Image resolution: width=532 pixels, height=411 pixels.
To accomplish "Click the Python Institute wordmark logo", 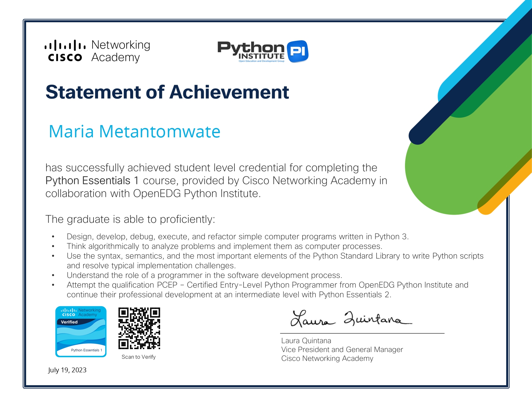I will [x=251, y=51].
